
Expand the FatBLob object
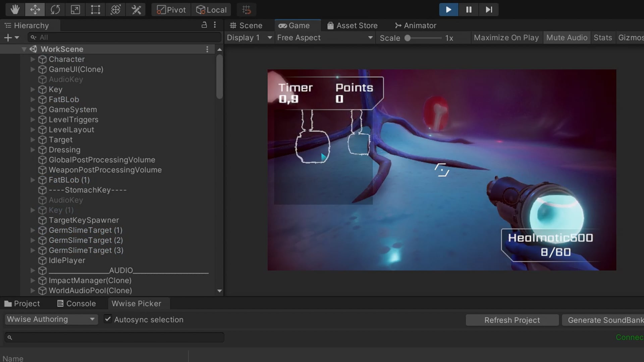pyautogui.click(x=33, y=100)
